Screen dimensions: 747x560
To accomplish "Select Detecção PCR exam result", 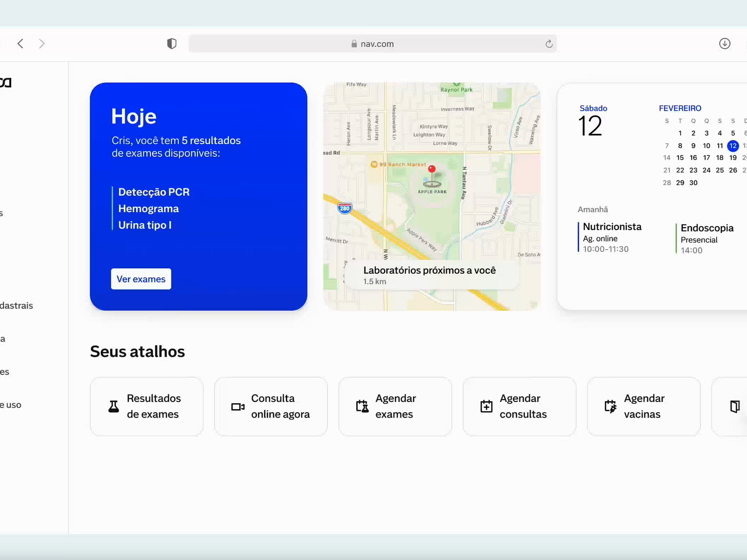I will coord(154,192).
